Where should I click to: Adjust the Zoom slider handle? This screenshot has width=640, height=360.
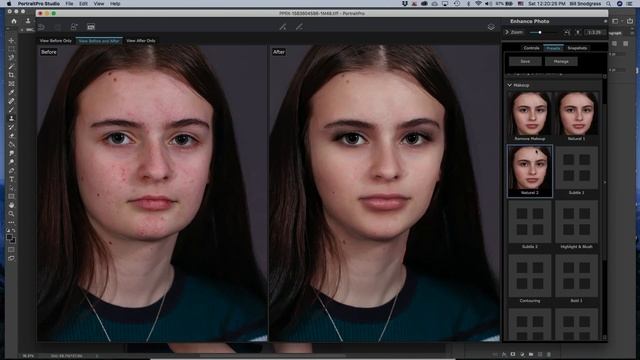click(540, 32)
